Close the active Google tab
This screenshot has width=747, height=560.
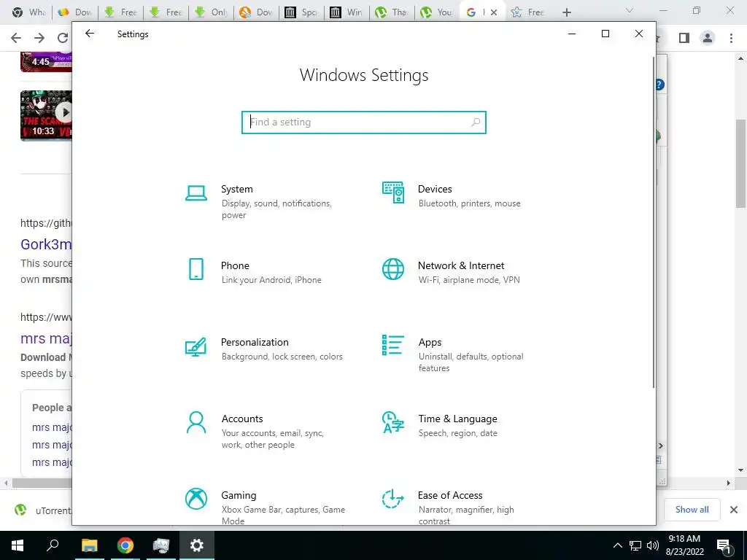pyautogui.click(x=494, y=12)
